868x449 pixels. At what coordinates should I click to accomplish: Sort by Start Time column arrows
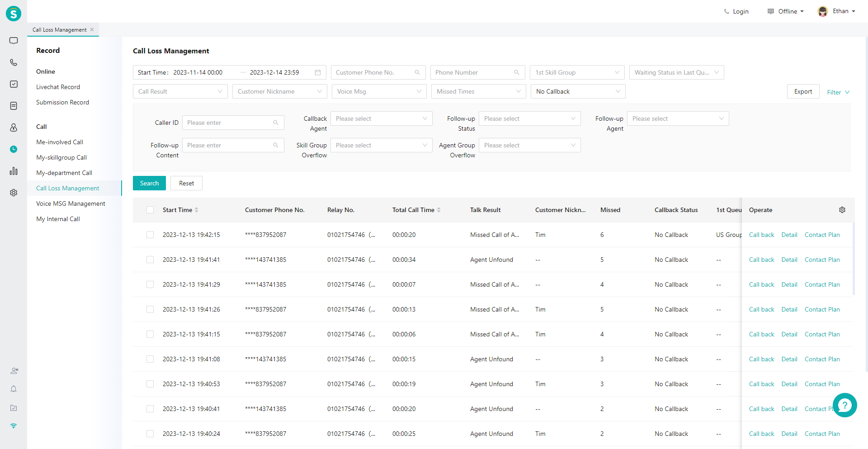click(197, 210)
